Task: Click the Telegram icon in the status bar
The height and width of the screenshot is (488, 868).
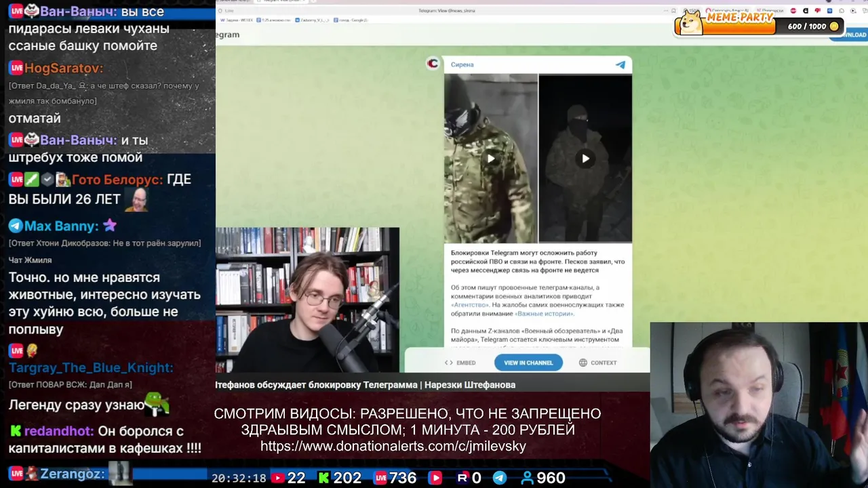Action: (499, 478)
